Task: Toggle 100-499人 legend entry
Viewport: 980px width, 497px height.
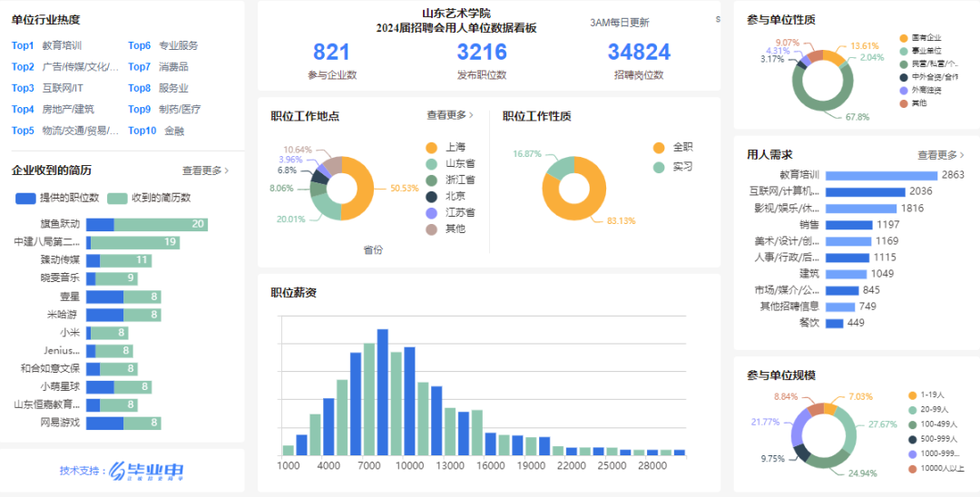Action: [931, 425]
